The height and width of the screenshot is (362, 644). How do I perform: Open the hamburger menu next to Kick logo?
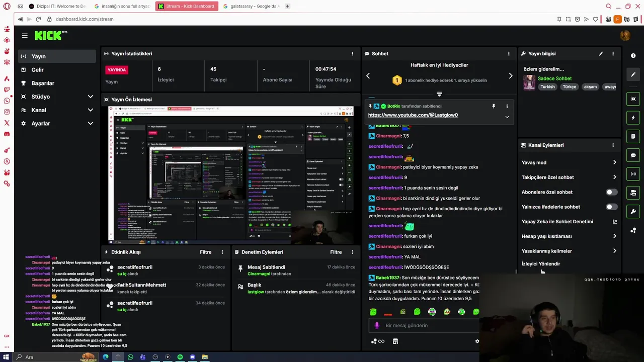25,36
